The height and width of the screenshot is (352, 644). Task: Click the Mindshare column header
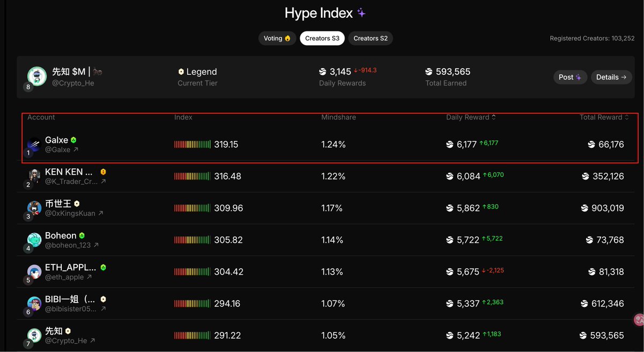(x=339, y=117)
